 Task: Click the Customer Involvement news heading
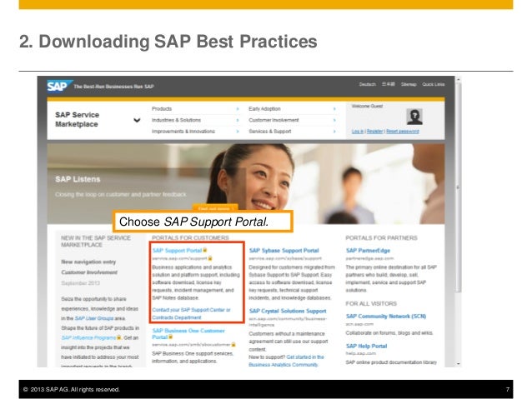tap(89, 272)
